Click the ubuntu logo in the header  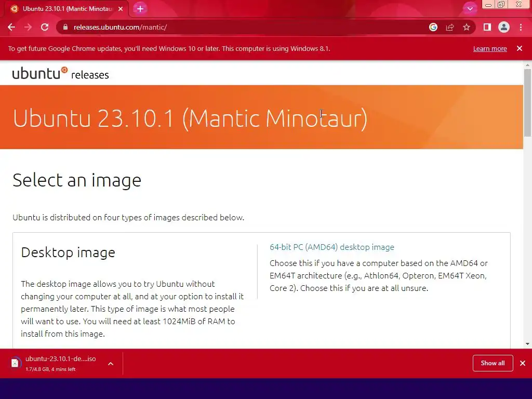[x=40, y=73]
